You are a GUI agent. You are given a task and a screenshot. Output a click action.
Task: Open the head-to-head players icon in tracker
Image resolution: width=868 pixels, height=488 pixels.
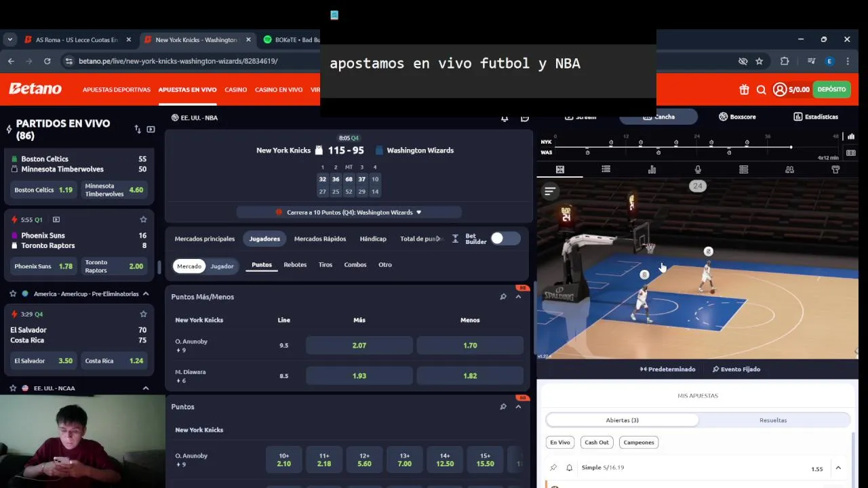click(x=789, y=169)
